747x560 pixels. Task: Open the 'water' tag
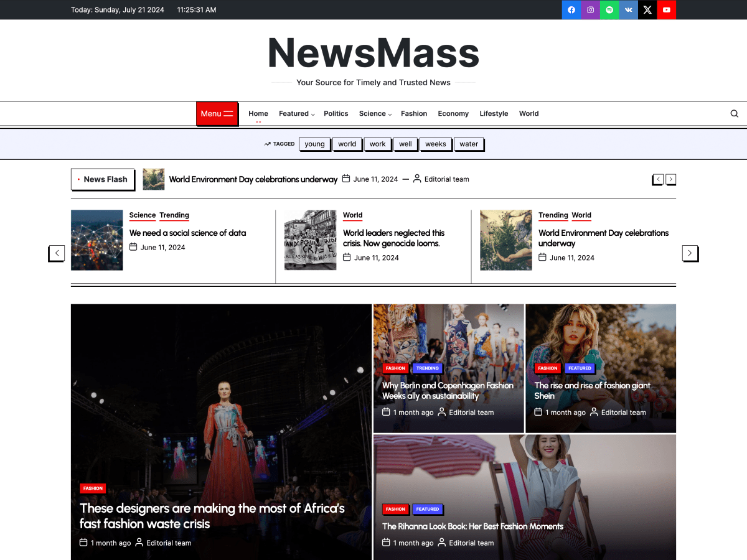tap(469, 144)
